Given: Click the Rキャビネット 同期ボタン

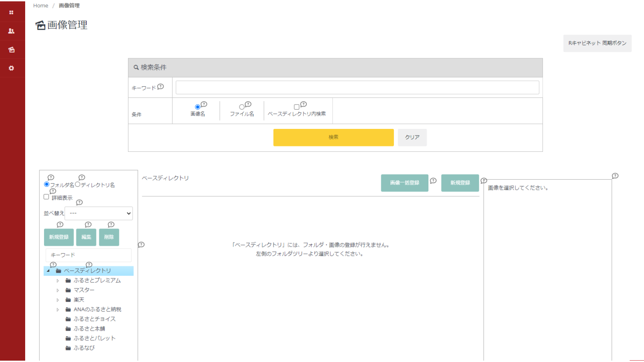Looking at the screenshot, I should coord(597,44).
